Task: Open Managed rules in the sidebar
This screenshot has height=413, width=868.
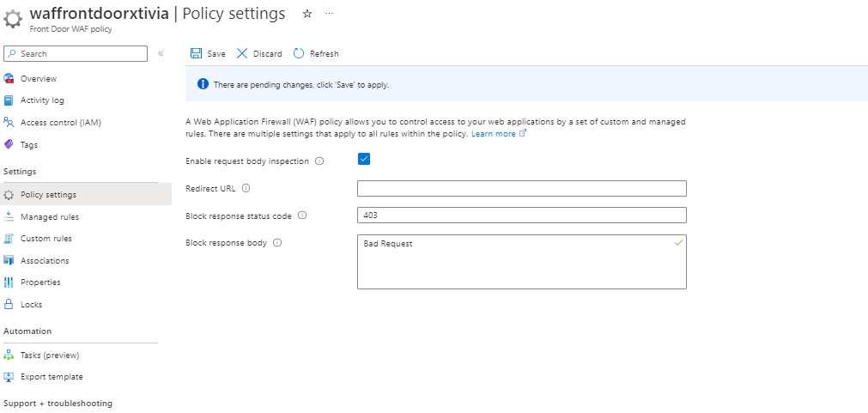Action: [50, 217]
